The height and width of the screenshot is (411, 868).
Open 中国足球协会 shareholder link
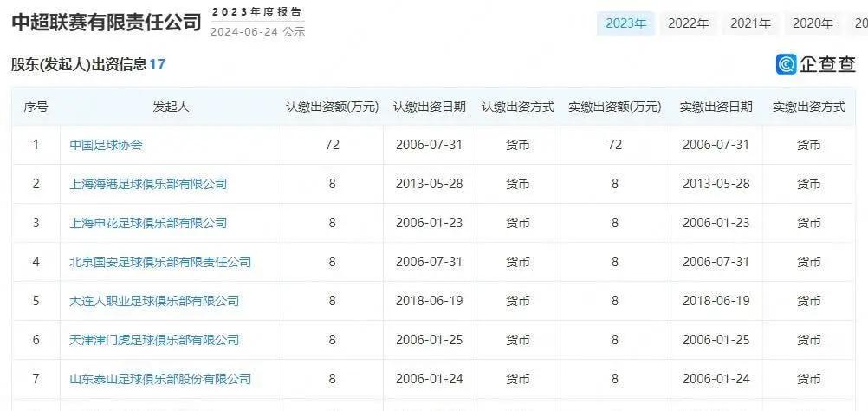click(x=106, y=145)
